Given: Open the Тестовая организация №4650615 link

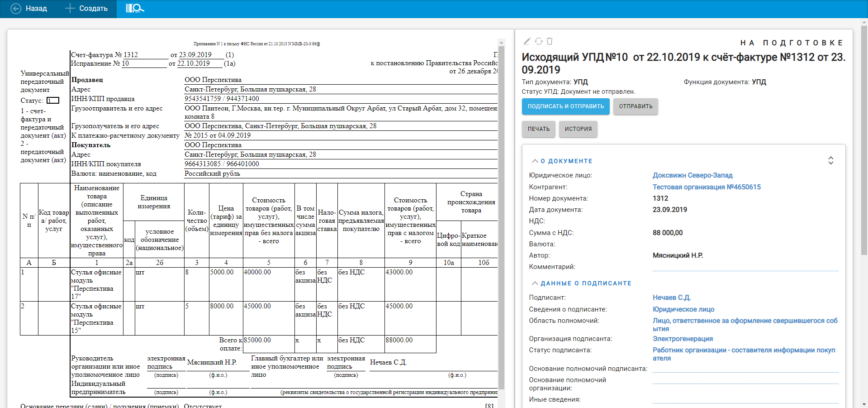Looking at the screenshot, I should coord(707,187).
